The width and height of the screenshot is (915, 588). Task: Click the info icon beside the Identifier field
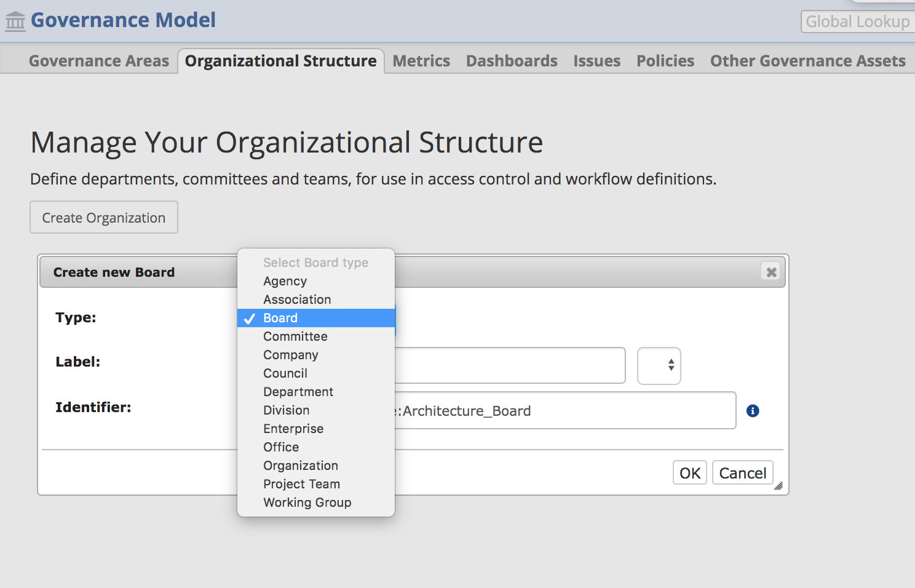click(752, 410)
